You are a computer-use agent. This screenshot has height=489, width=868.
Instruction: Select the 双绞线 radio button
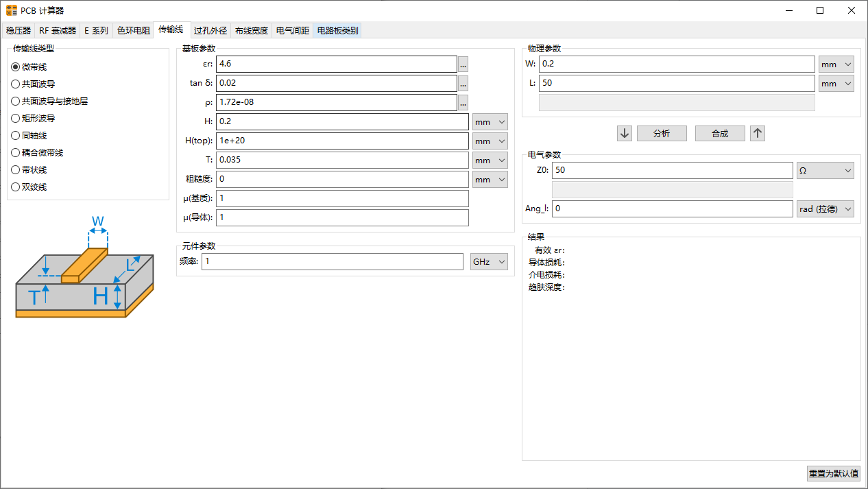point(16,187)
